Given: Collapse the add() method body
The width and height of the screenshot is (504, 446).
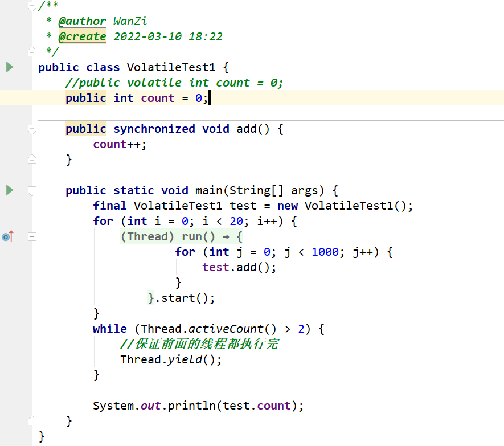Looking at the screenshot, I should [x=32, y=129].
